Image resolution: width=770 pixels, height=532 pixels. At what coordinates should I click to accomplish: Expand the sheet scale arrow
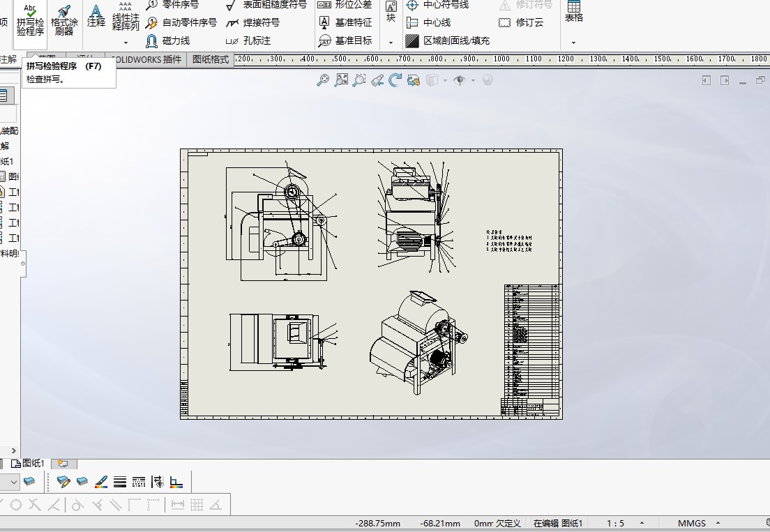(642, 523)
